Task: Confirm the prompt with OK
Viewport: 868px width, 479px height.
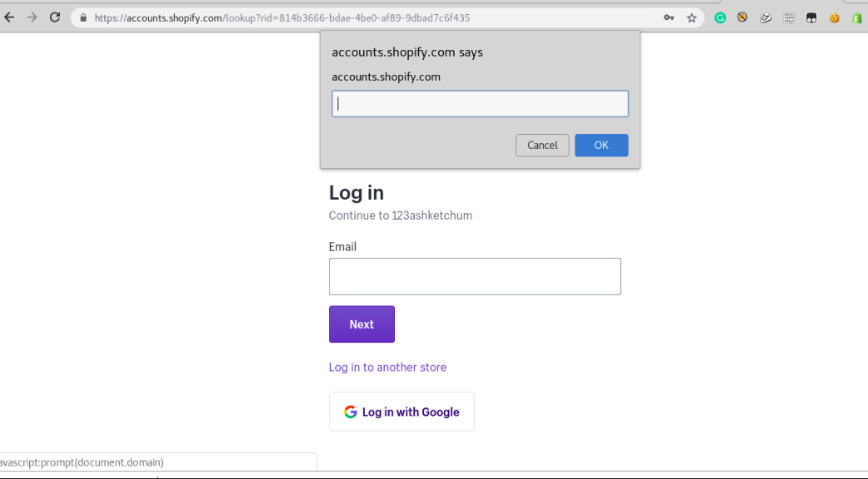Action: pyautogui.click(x=601, y=145)
